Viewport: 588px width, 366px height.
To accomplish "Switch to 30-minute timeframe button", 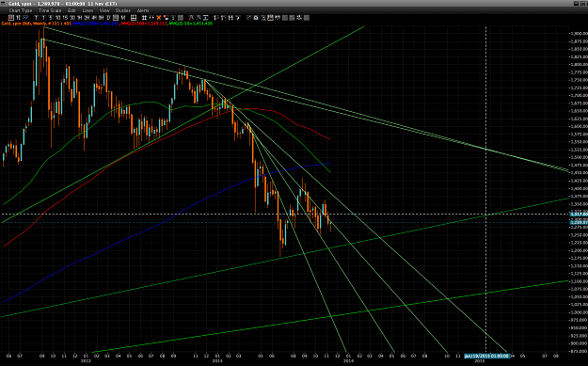I will point(72,18).
